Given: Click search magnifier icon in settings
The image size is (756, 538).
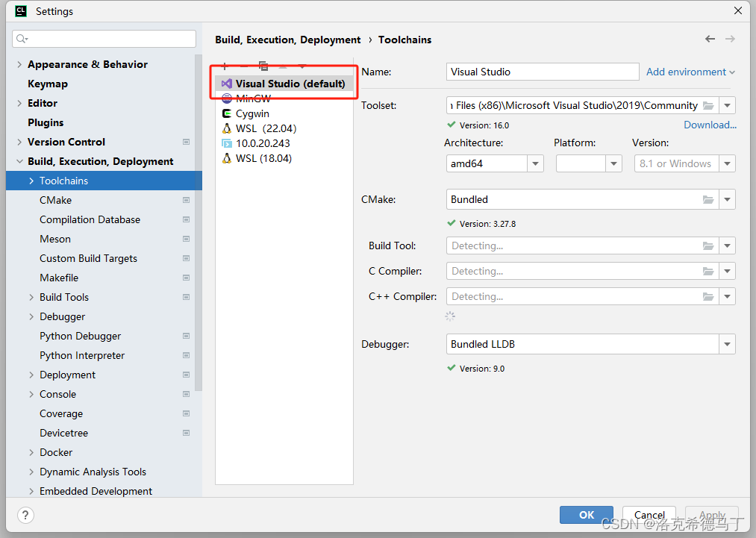Looking at the screenshot, I should (x=22, y=39).
